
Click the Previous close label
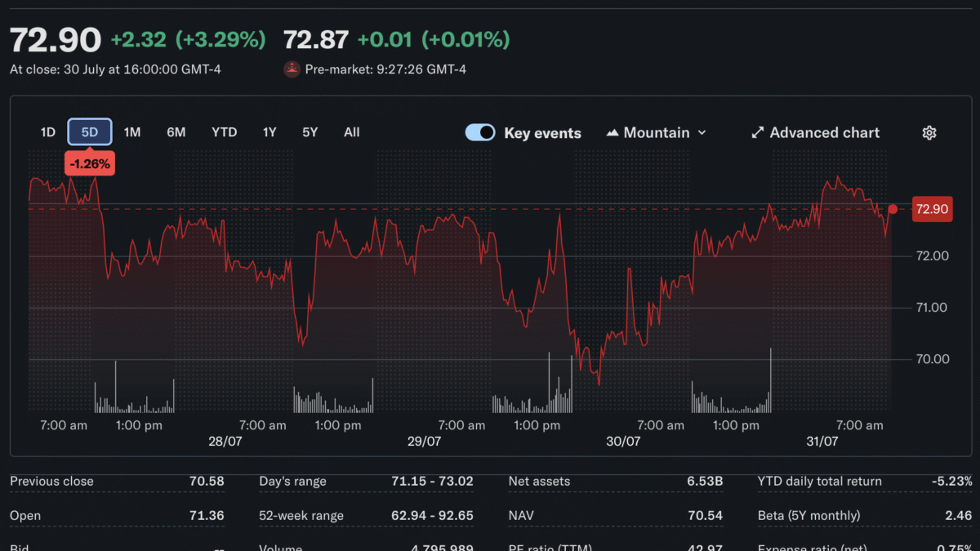pos(51,482)
